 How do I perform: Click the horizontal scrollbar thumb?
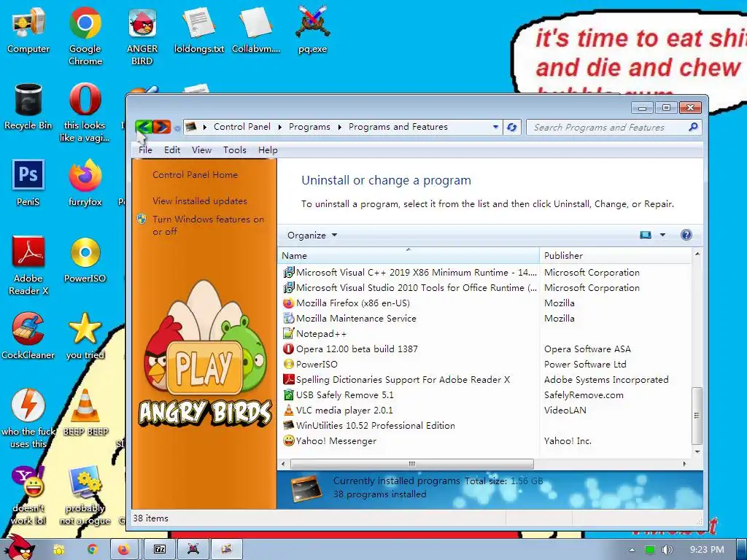point(412,464)
